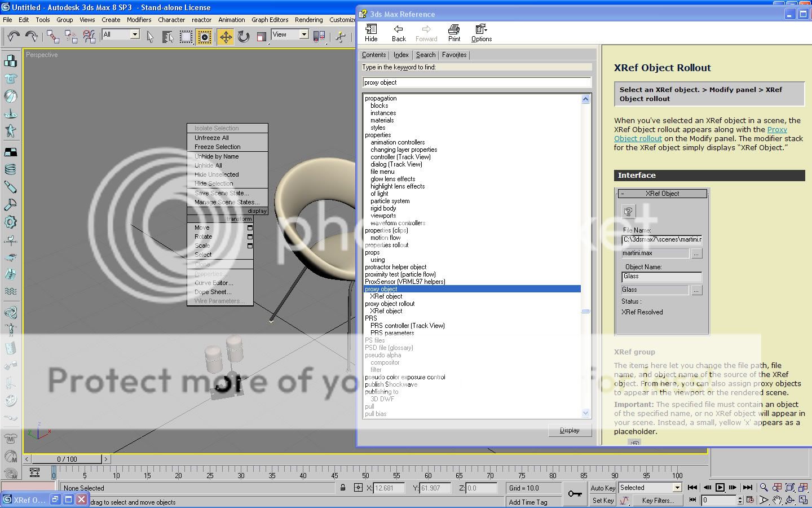The width and height of the screenshot is (812, 508).
Task: Click the Print icon in help window
Action: [x=454, y=33]
